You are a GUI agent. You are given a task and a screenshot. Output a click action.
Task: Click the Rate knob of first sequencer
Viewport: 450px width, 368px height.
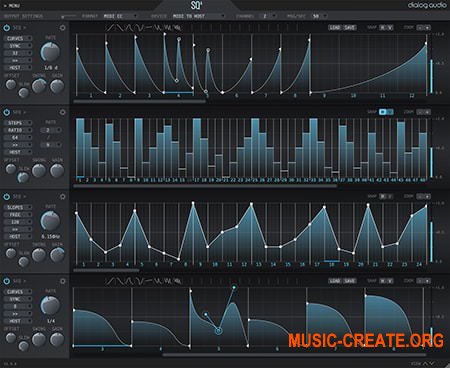click(x=50, y=52)
